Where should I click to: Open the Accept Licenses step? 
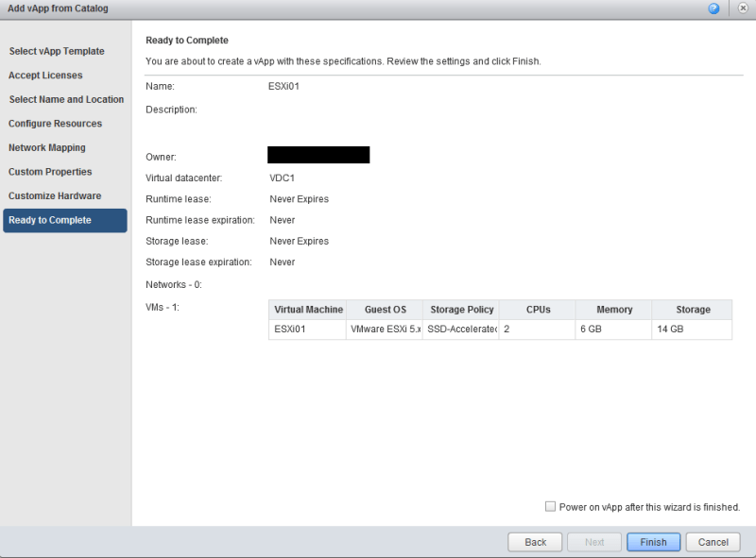click(45, 76)
